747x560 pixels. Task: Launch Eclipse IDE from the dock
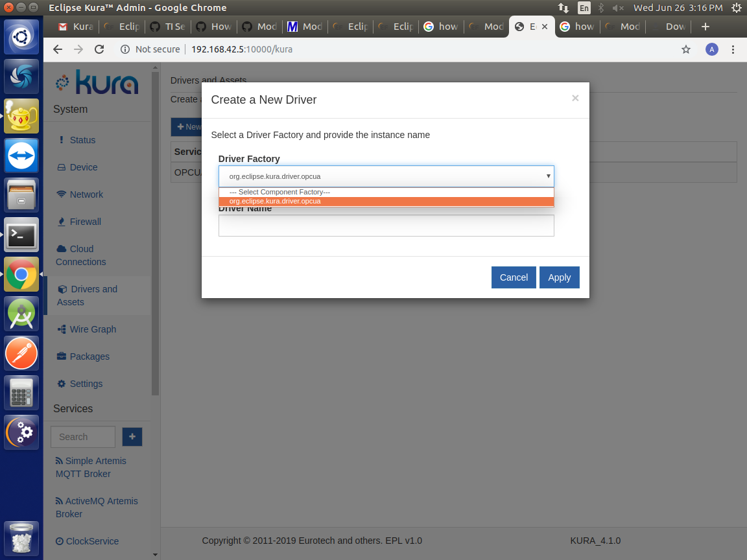point(21,432)
